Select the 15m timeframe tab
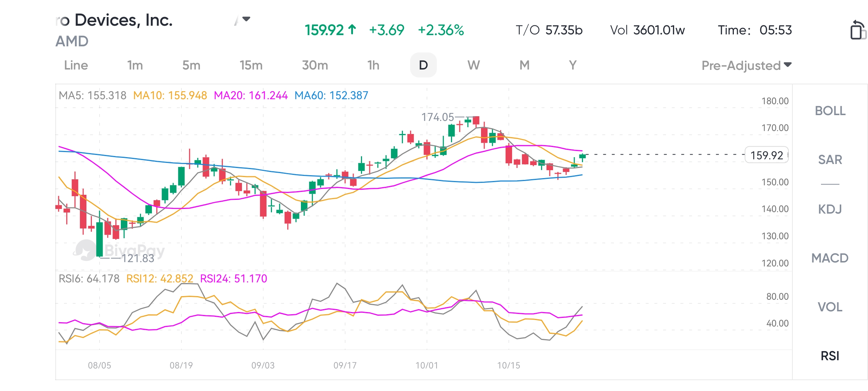The width and height of the screenshot is (868, 391). [x=251, y=66]
